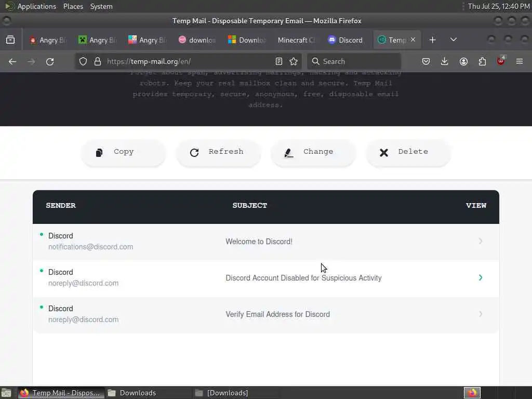Viewport: 532px width, 399px height.
Task: Click chevron for Welcome to Discord row
Action: click(x=481, y=241)
